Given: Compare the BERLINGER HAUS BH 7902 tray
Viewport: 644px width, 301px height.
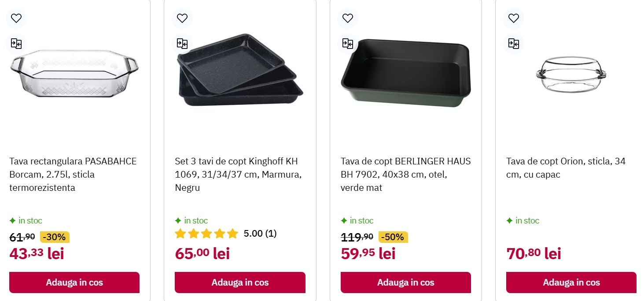Looking at the screenshot, I should 348,43.
